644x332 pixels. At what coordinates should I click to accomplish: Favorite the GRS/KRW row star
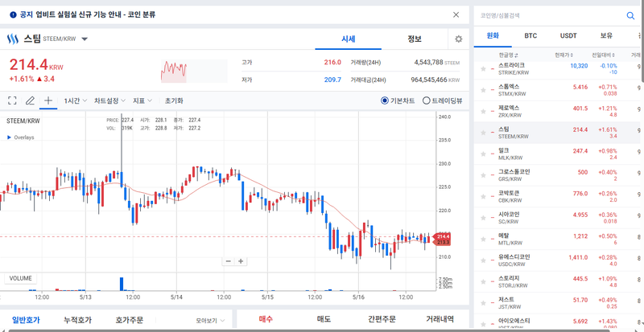(484, 175)
